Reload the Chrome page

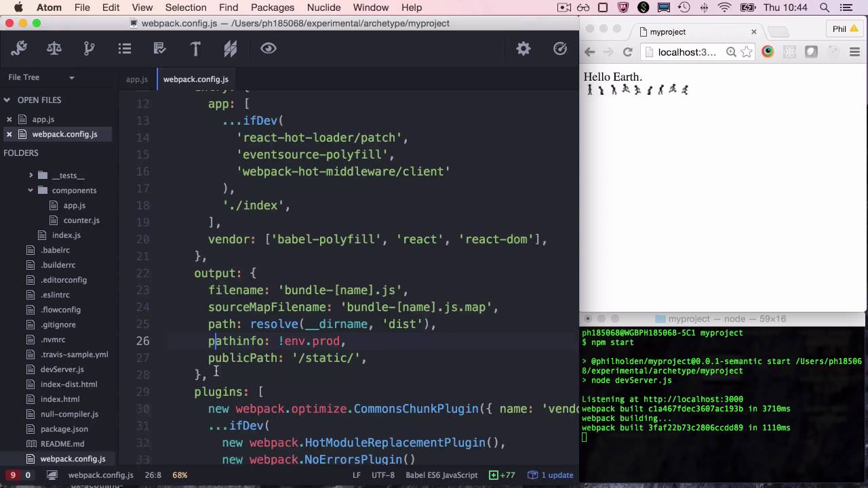pos(628,52)
